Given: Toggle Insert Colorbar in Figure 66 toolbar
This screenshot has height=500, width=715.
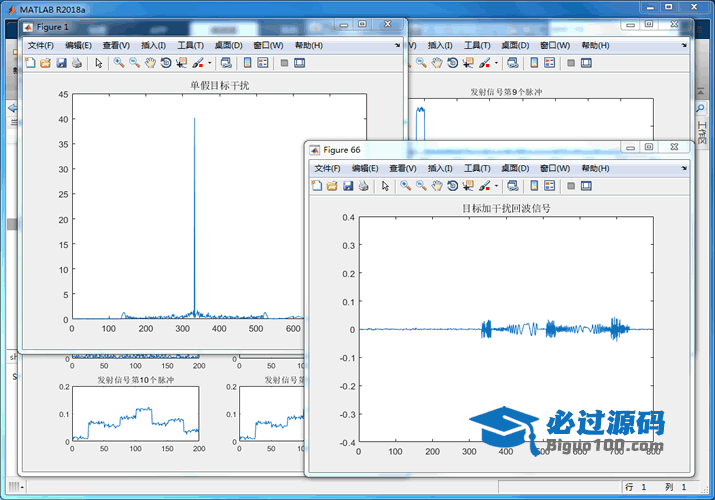Looking at the screenshot, I should [x=534, y=186].
